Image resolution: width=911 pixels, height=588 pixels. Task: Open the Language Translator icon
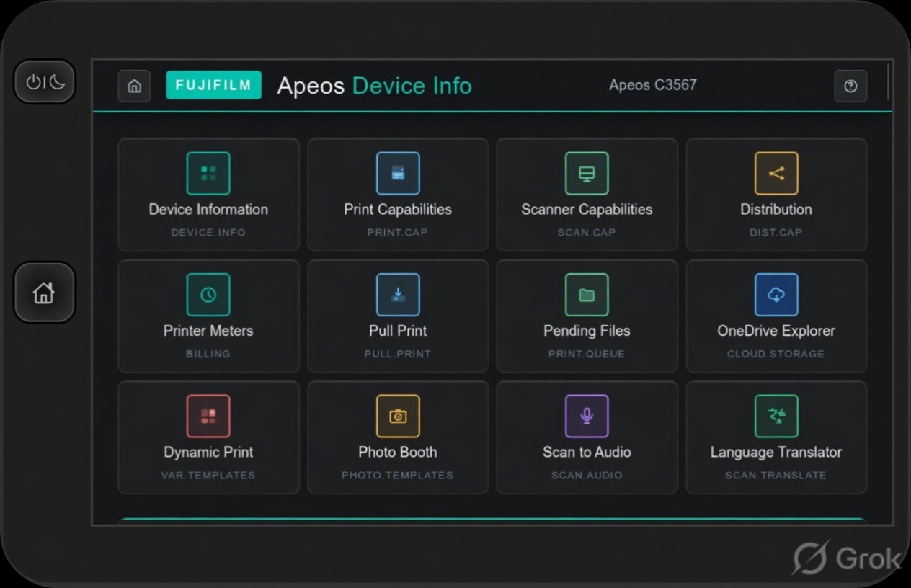pos(776,416)
